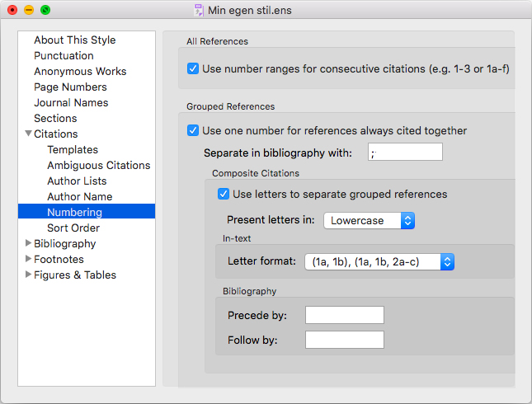The image size is (532, 404).
Task: Open the Punctuation settings
Action: 64,55
